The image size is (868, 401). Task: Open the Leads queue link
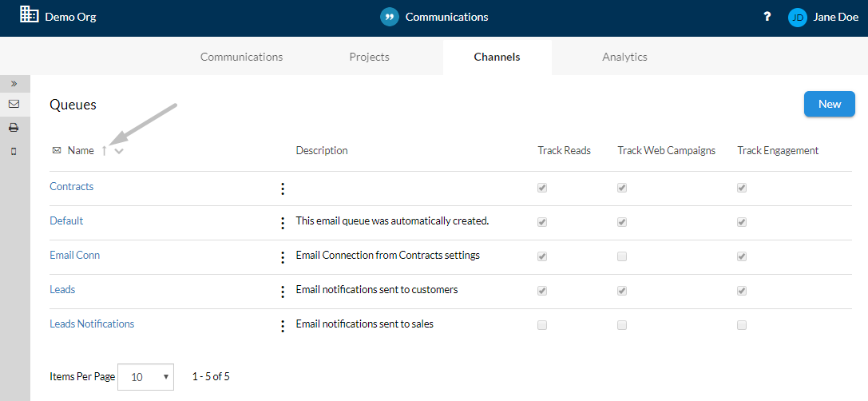click(x=62, y=290)
